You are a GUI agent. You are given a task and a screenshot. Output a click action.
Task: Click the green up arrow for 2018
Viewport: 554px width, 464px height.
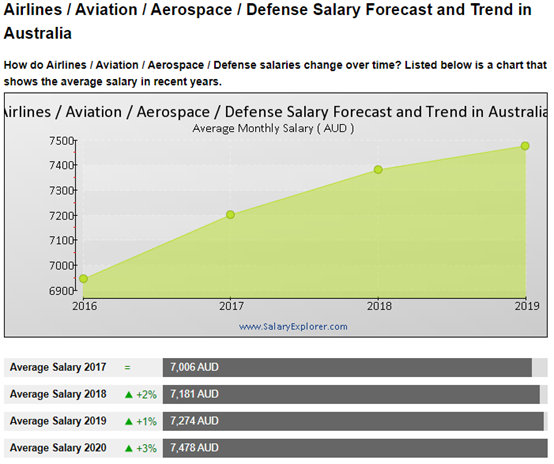[x=129, y=394]
